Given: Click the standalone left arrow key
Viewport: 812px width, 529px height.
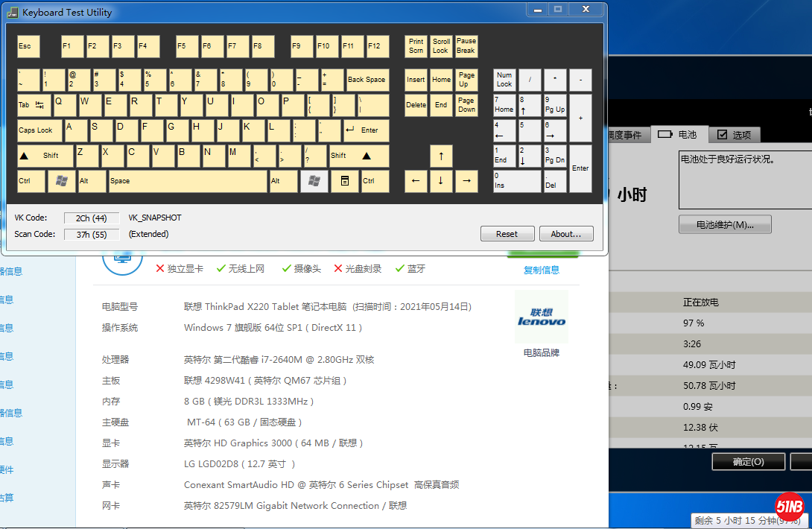Looking at the screenshot, I should (416, 181).
